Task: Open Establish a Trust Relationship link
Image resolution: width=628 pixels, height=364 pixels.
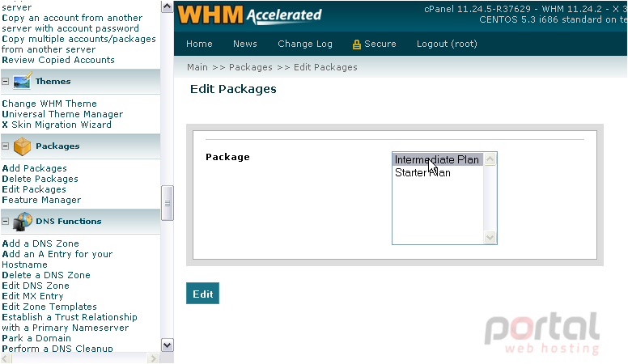Action: [x=70, y=323]
